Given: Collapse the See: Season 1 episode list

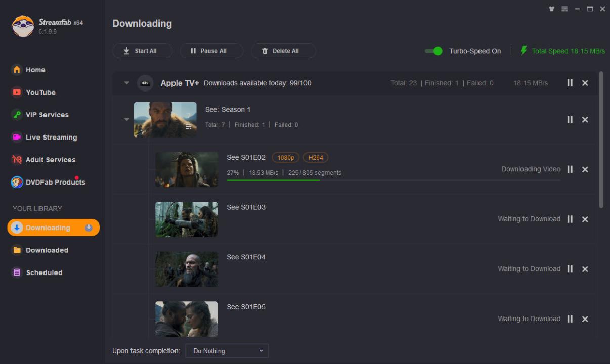Looking at the screenshot, I should [126, 120].
